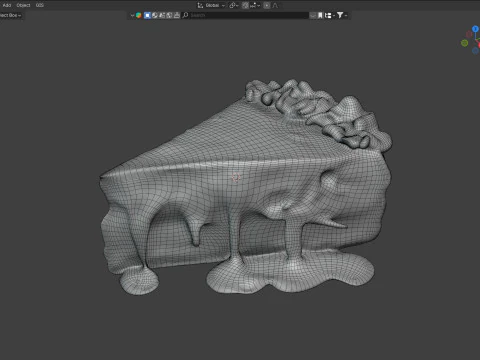The width and height of the screenshot is (480, 360).
Task: Click the fourth filter icon in the row
Action: 169,15
